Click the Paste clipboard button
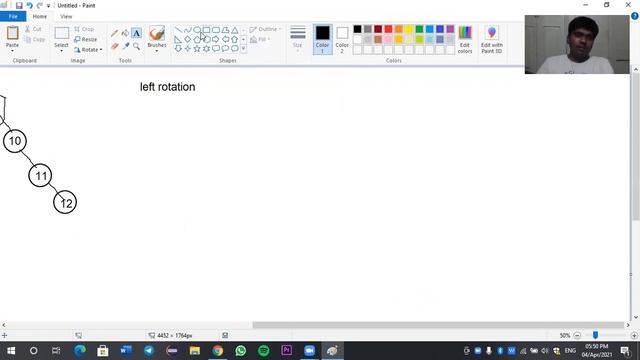The width and height of the screenshot is (640, 360). tap(13, 33)
